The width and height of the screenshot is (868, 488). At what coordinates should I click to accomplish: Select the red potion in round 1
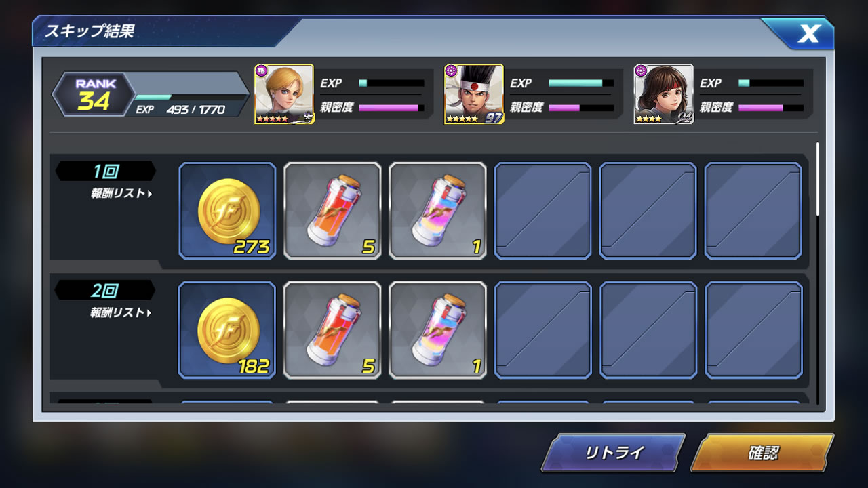coord(332,211)
